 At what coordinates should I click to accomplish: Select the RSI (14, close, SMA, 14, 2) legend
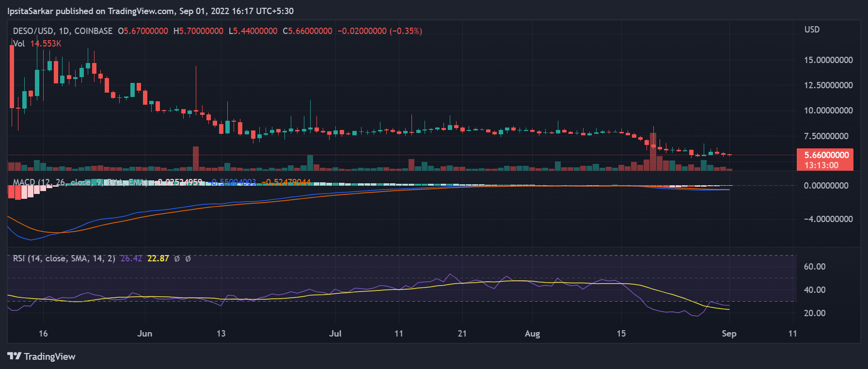64,258
